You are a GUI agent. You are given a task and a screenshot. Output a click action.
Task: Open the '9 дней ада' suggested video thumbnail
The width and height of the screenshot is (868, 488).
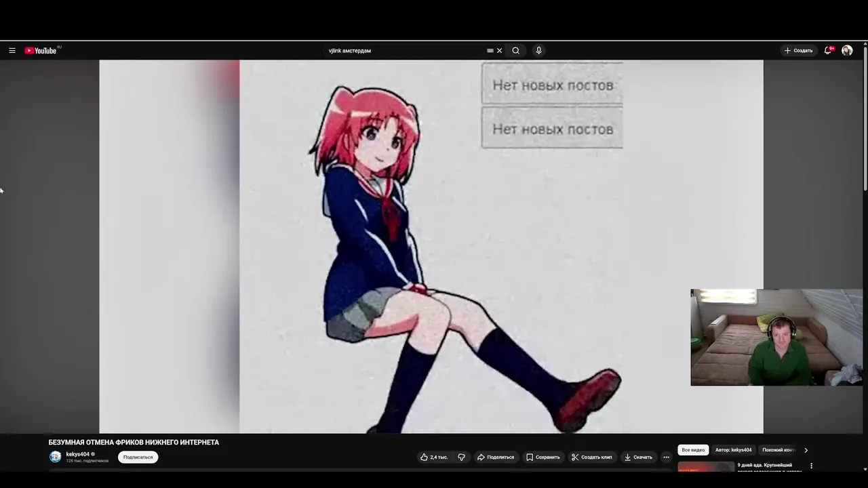[x=706, y=466]
